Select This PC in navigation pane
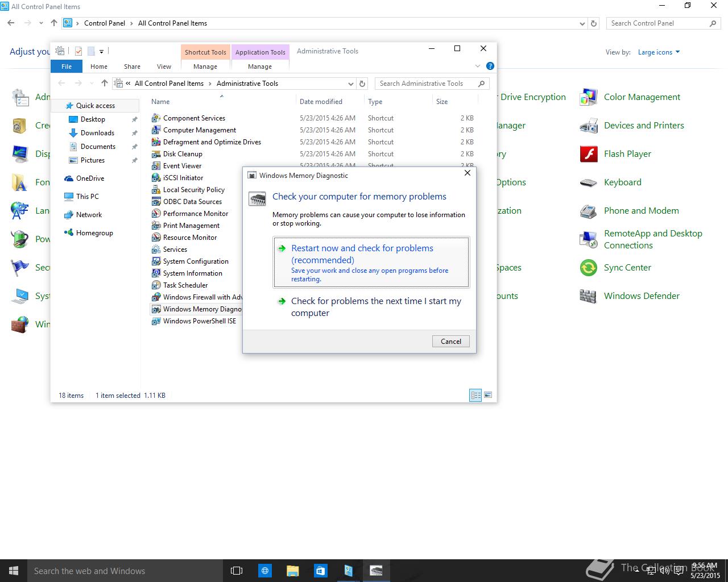728x582 pixels. (x=87, y=197)
